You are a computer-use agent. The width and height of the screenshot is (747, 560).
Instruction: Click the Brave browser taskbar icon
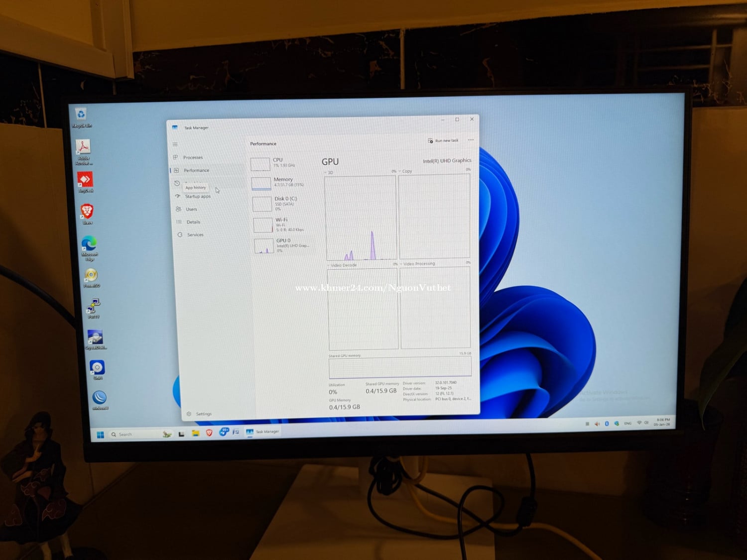pos(209,433)
